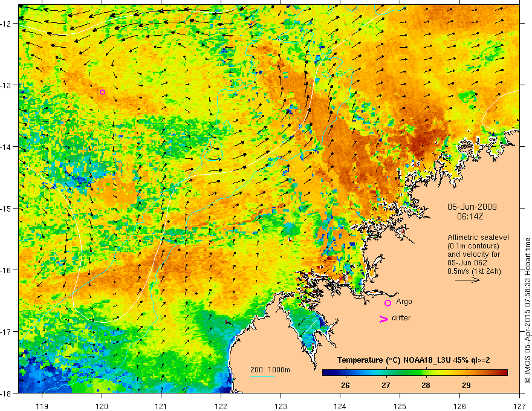Image resolution: width=532 pixels, height=411 pixels.
Task: Click the 'Altimetric sealevel' label
Action: pos(478,238)
